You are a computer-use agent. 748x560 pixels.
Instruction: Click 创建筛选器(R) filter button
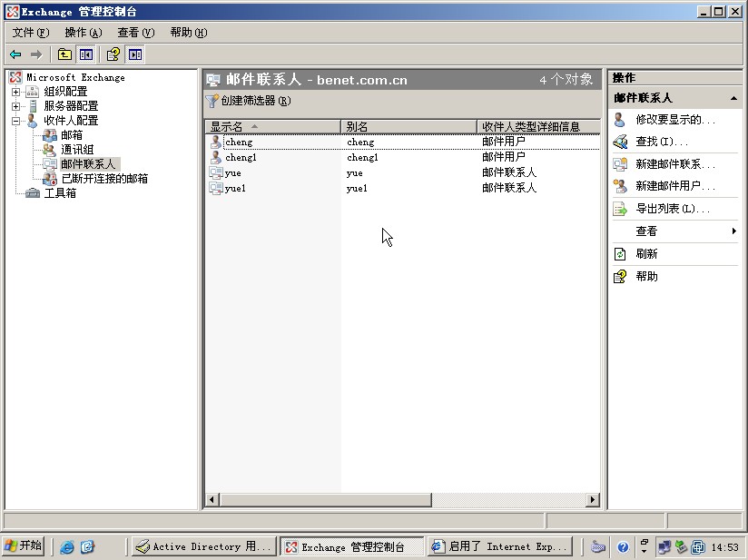pos(249,101)
